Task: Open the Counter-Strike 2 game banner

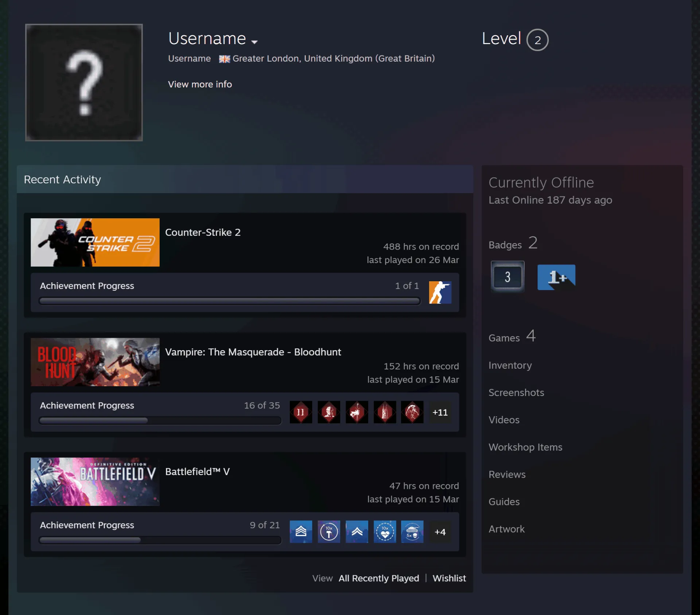Action: (95, 242)
